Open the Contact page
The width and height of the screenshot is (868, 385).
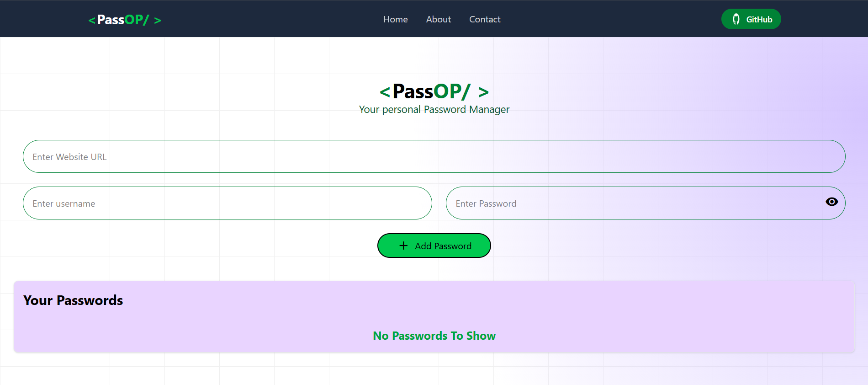point(485,19)
